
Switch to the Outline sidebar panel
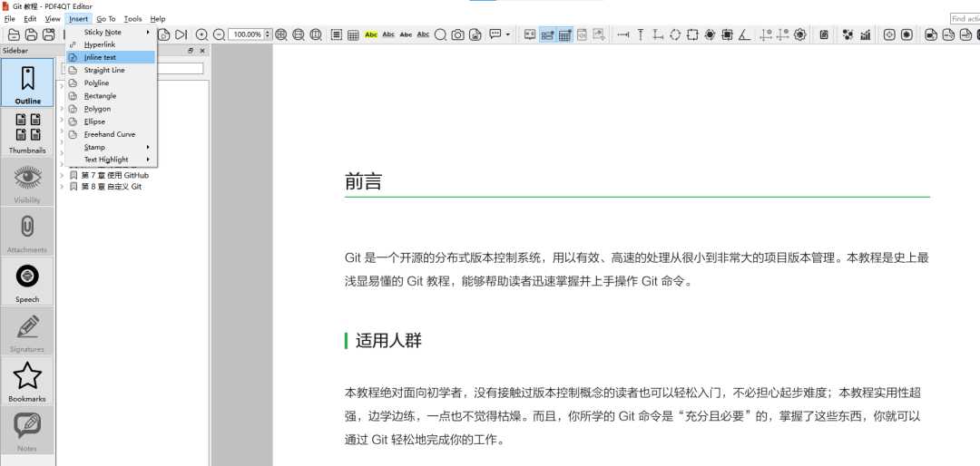coord(27,83)
